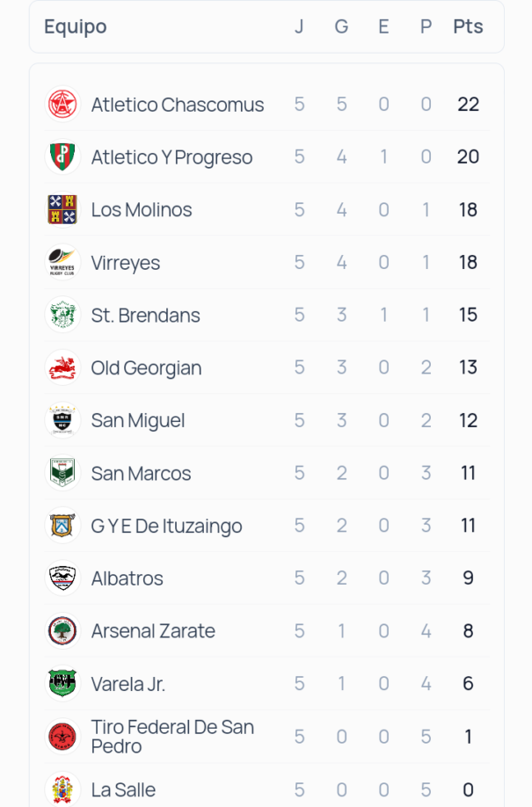Click the Arsenal Zarate tree emblem
This screenshot has width=532, height=807.
coord(62,630)
